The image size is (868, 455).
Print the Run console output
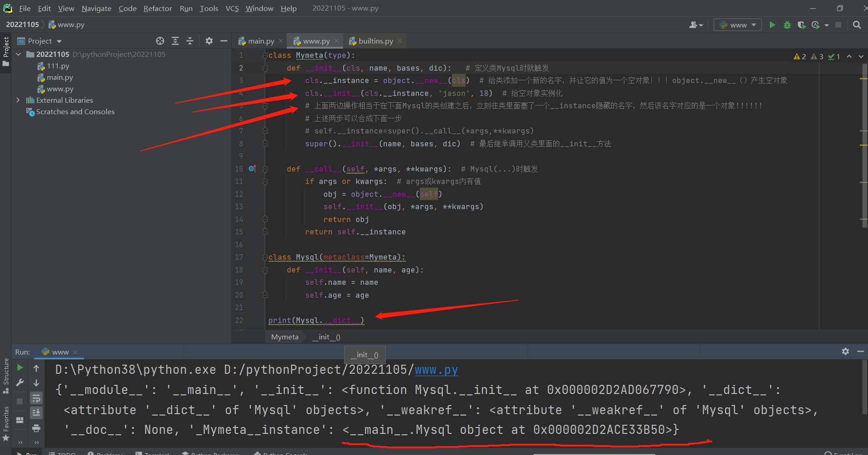[36, 428]
